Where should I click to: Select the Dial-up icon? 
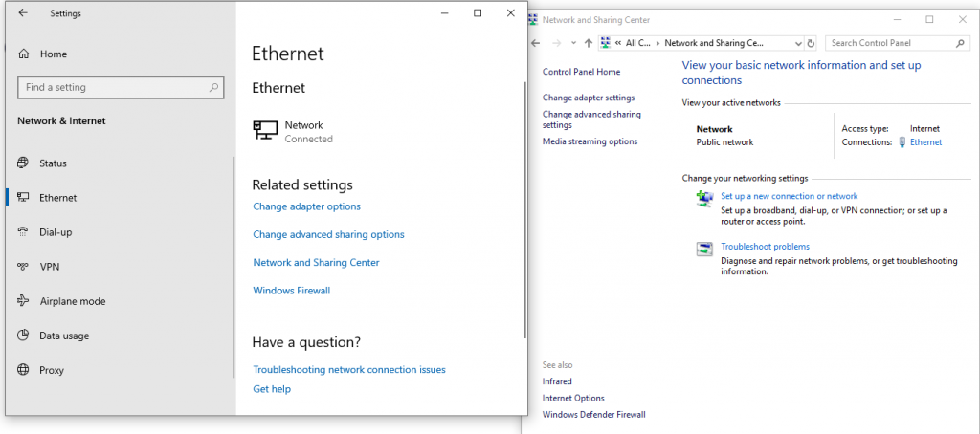[x=23, y=232]
